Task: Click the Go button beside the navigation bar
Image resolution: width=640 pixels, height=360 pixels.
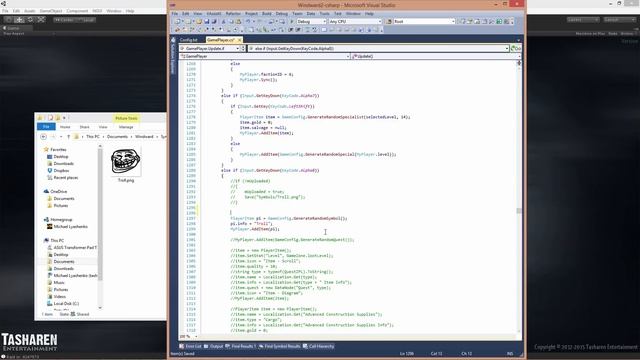Action: tap(516, 48)
